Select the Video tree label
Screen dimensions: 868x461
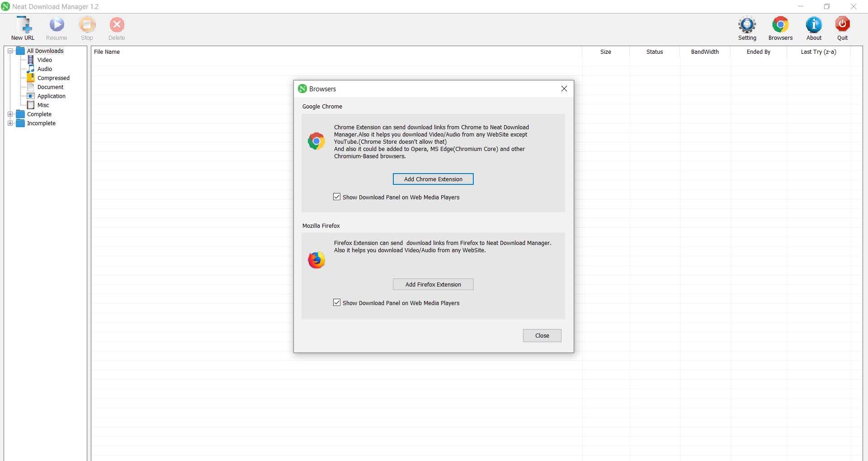(x=45, y=60)
